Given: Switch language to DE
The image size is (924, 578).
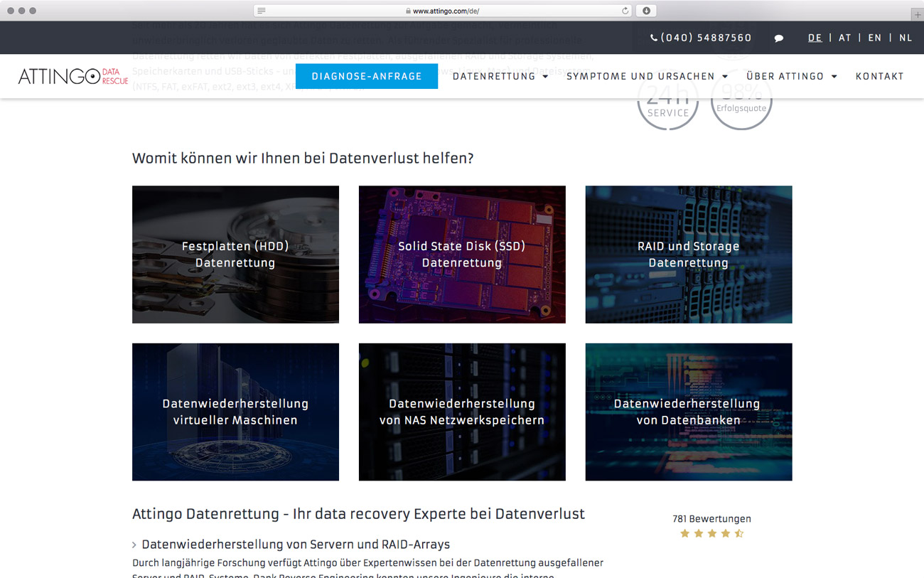Looking at the screenshot, I should 815,38.
